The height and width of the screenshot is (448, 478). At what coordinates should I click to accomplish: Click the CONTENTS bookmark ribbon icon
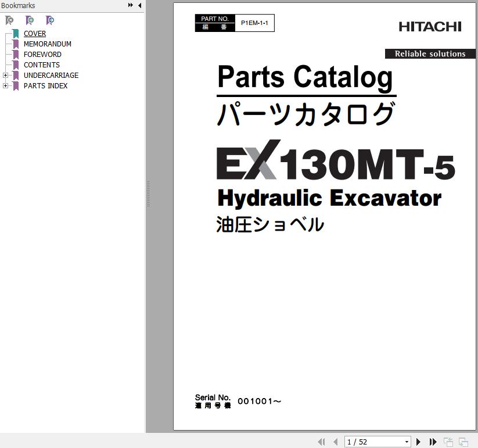[x=16, y=65]
